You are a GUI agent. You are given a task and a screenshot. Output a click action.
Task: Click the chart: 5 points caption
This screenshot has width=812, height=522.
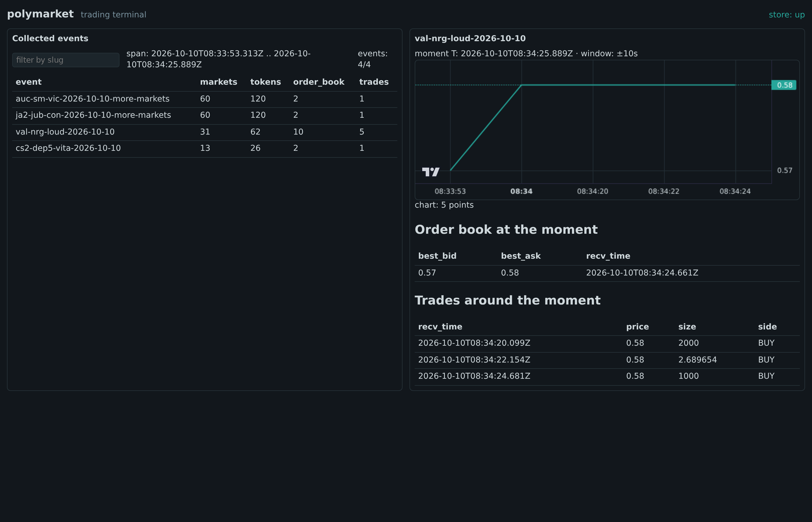[x=444, y=205]
